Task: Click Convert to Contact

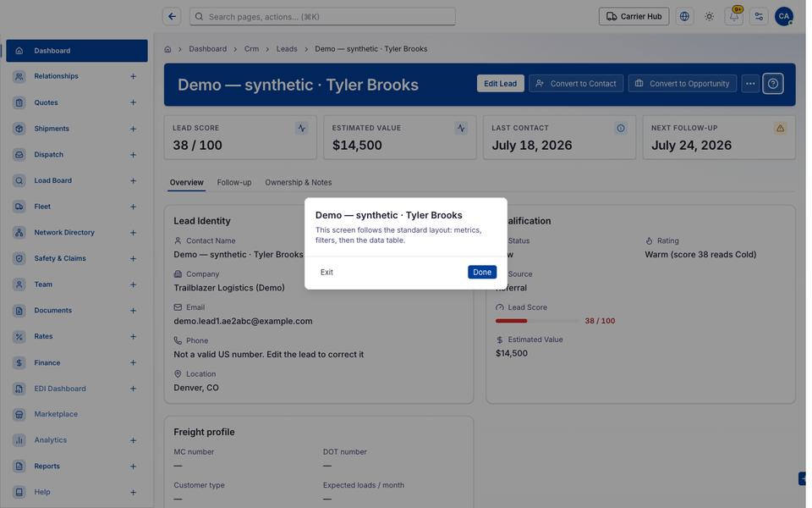Action: 576,84
